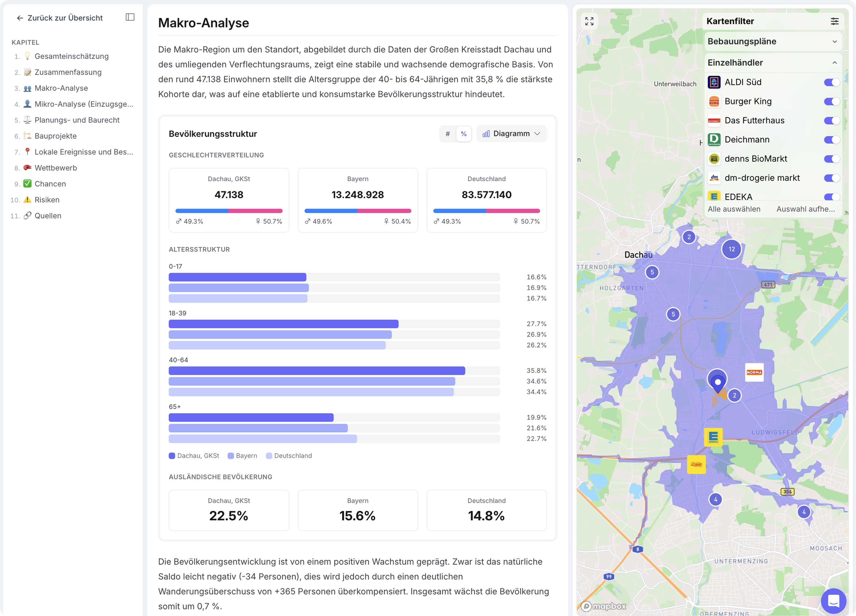This screenshot has width=856, height=616.
Task: Open the Wettbewerb chapter
Action: pos(55,168)
